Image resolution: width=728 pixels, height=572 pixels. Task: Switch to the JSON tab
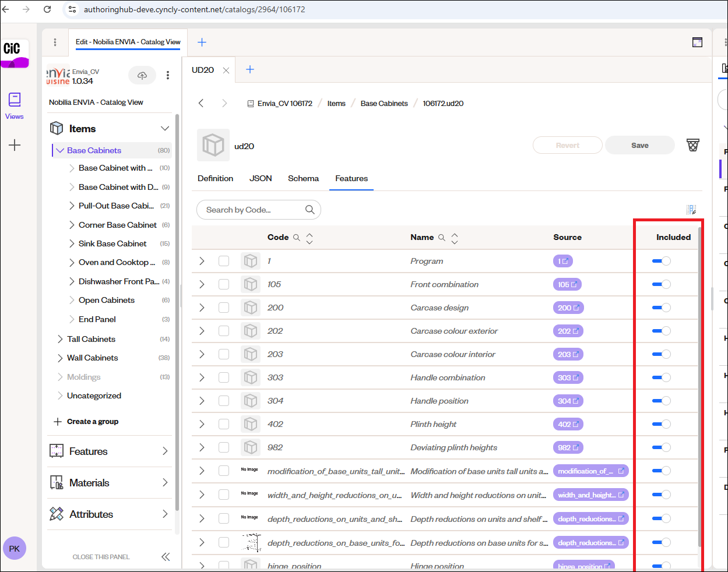pos(261,178)
